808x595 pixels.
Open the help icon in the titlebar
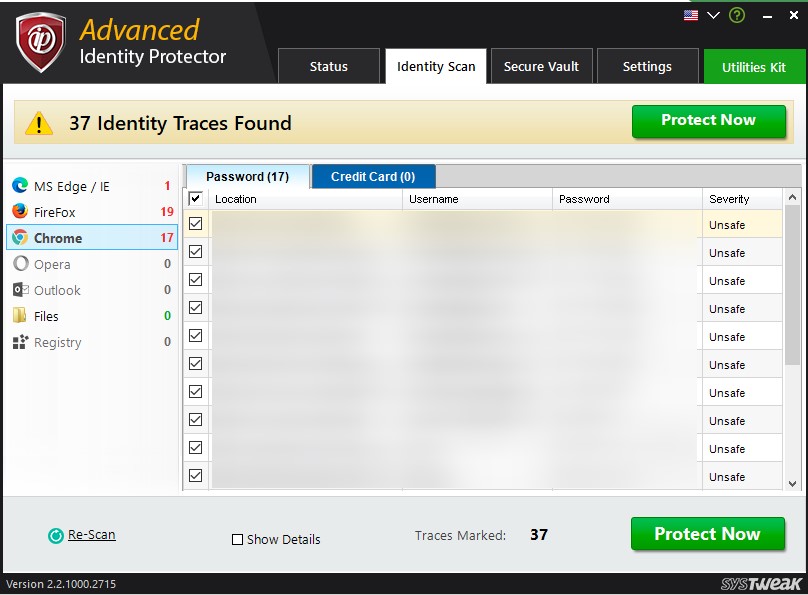click(x=736, y=15)
